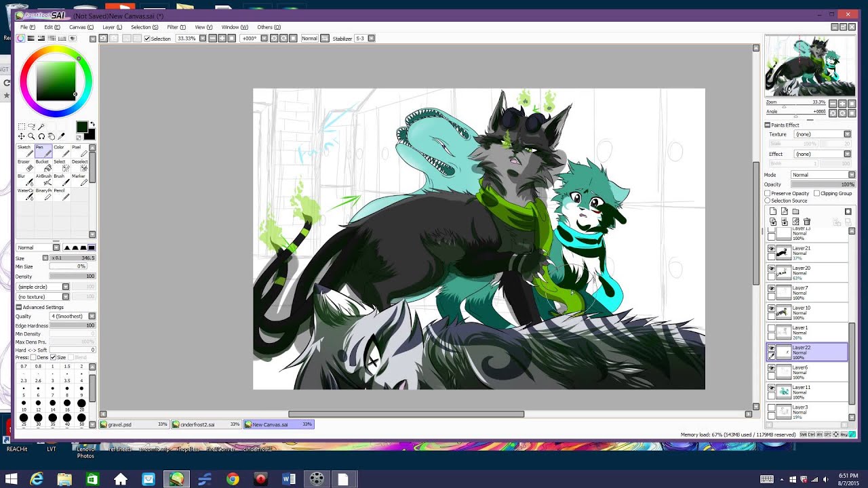This screenshot has width=868, height=488.
Task: Hide Layer21 visibility eye
Action: pos(771,249)
